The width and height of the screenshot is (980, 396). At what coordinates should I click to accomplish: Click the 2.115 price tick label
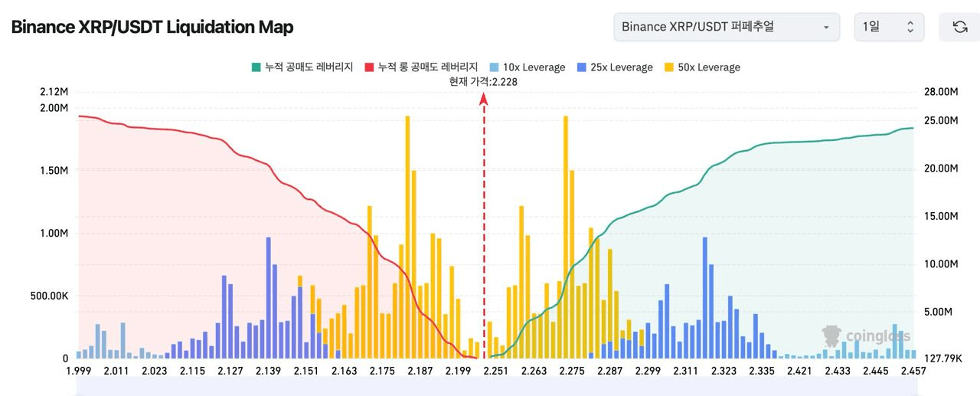click(x=192, y=371)
